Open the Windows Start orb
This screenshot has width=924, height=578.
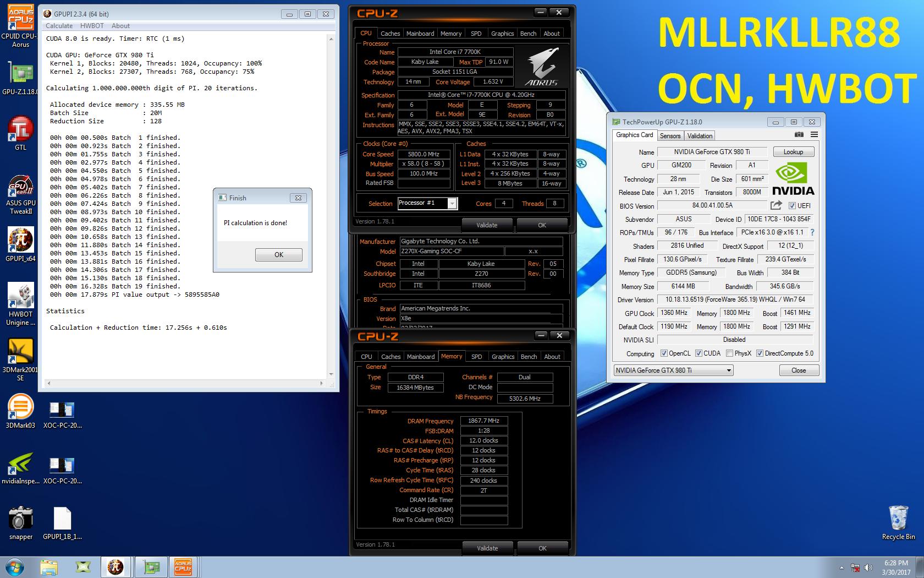[x=15, y=567]
